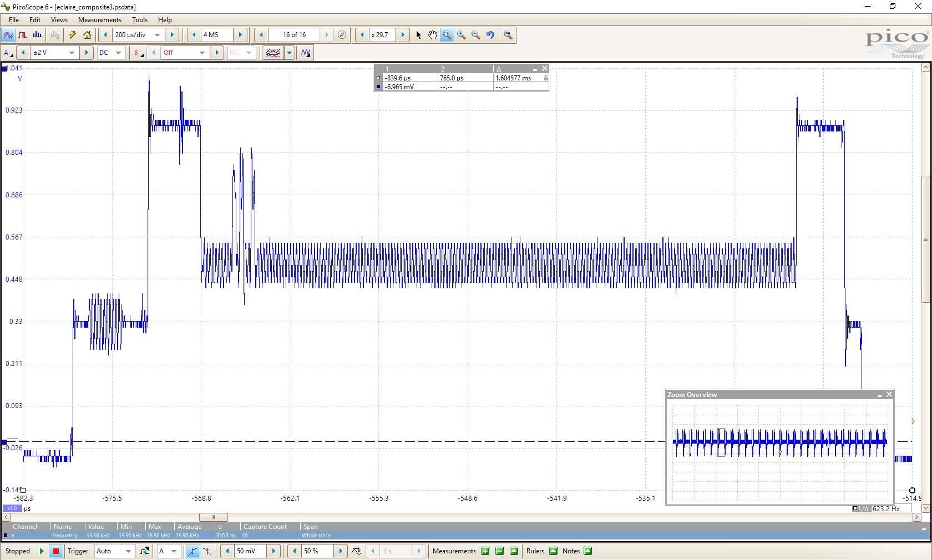Click the zoom in magnifier

(x=462, y=35)
